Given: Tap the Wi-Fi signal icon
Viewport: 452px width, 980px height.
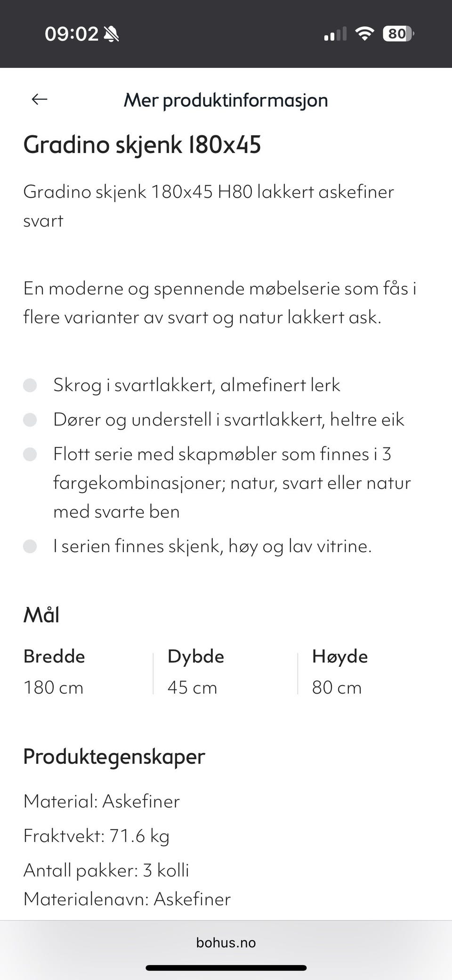Looking at the screenshot, I should click(x=364, y=33).
